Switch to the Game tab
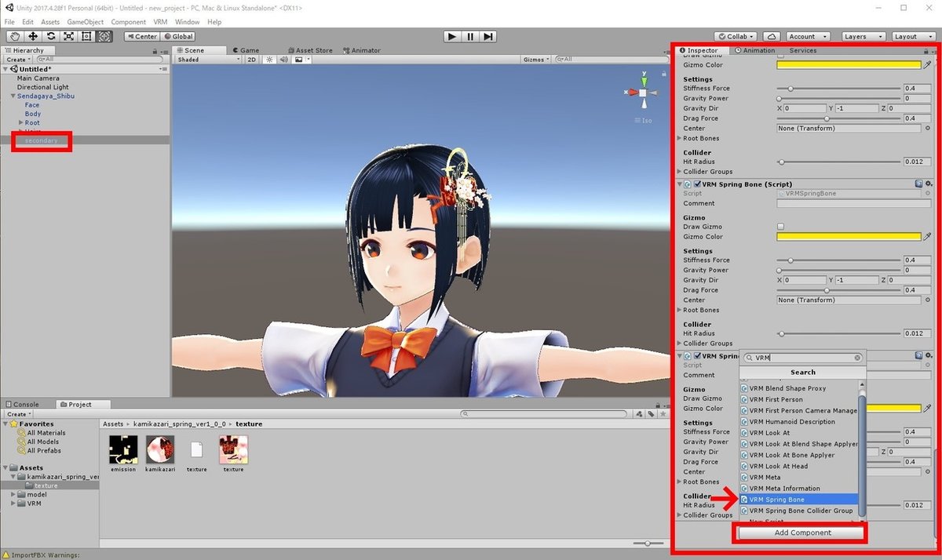 [x=245, y=50]
